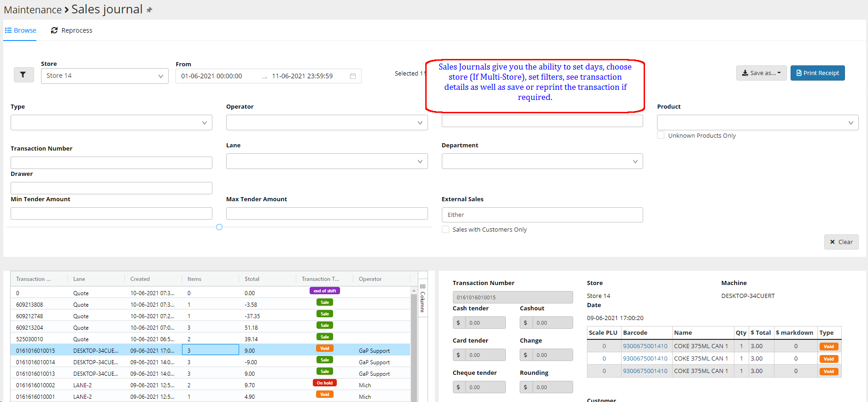The height and width of the screenshot is (402, 868).
Task: Click Void badge in row 0161616010001
Action: [325, 395]
